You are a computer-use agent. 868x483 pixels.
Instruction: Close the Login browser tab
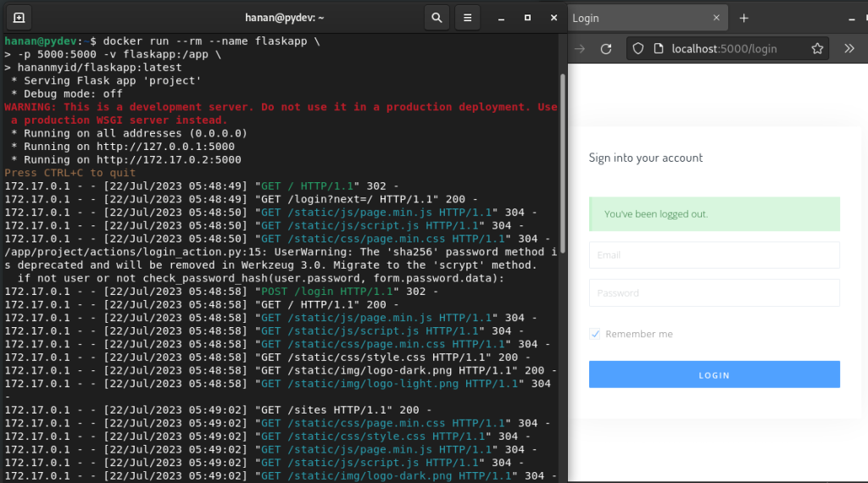point(716,18)
